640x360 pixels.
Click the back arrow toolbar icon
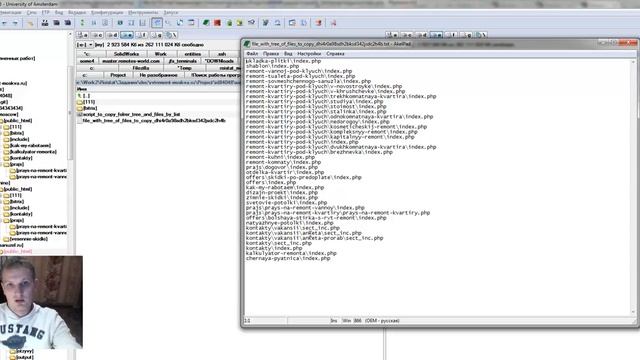(x=4, y=23)
